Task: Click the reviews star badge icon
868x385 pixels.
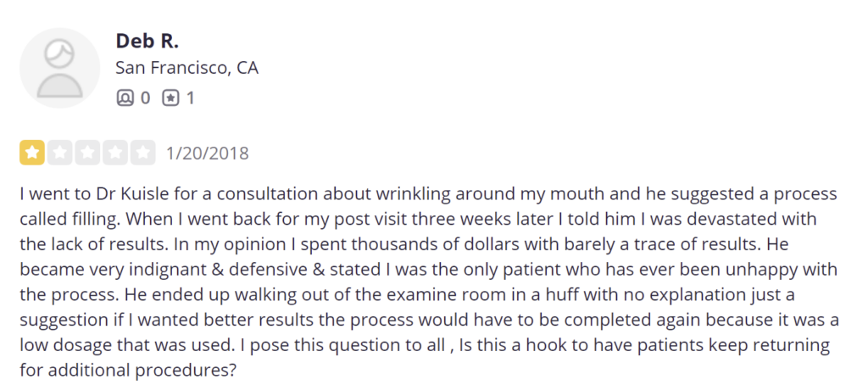Action: tap(170, 98)
